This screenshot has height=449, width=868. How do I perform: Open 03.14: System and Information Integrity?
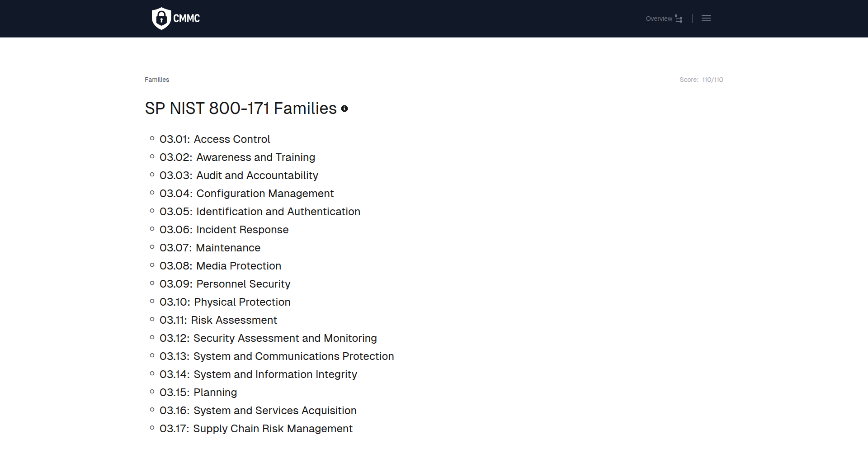point(258,374)
